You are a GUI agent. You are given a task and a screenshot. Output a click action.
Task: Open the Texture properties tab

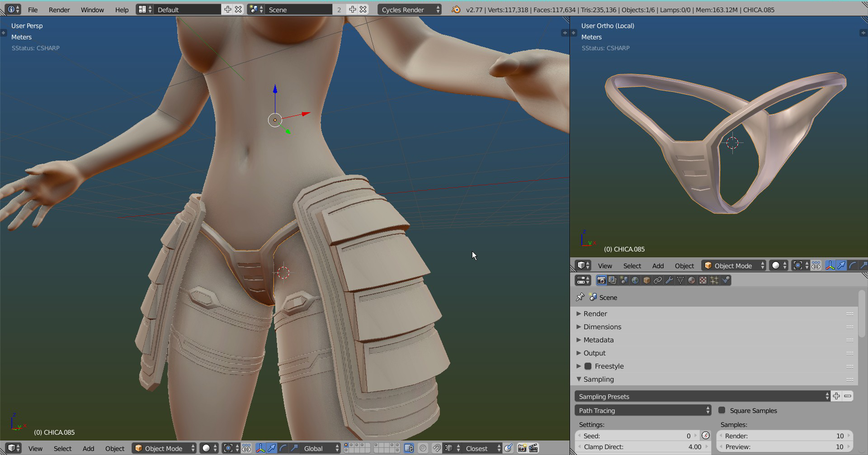pyautogui.click(x=703, y=280)
